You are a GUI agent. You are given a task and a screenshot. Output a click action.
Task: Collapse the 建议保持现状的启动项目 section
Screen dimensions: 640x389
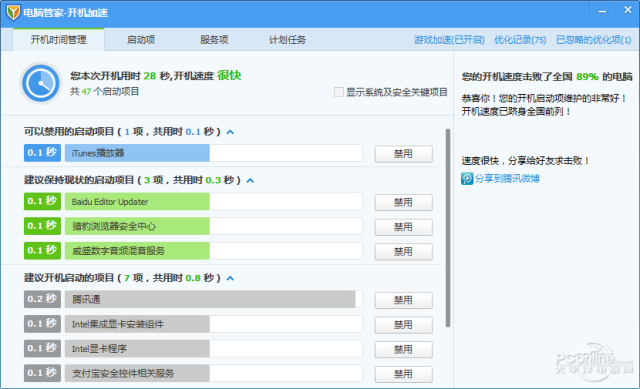pyautogui.click(x=250, y=180)
